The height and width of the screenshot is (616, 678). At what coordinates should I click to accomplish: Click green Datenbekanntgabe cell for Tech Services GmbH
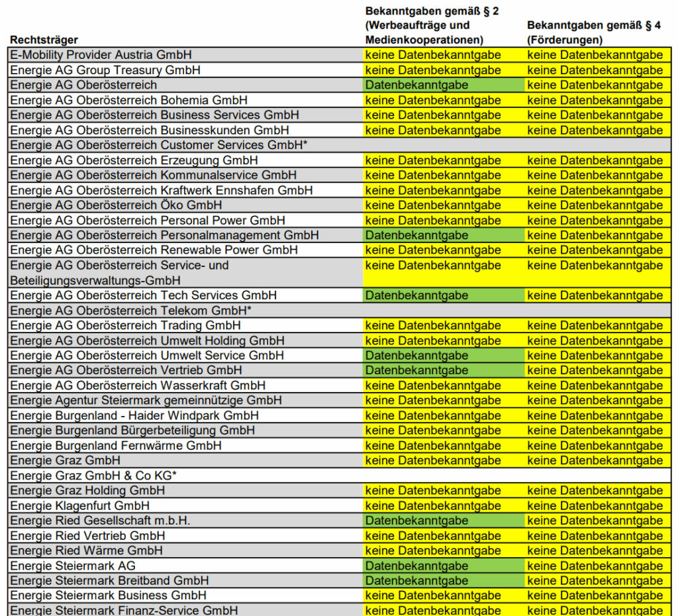[444, 295]
